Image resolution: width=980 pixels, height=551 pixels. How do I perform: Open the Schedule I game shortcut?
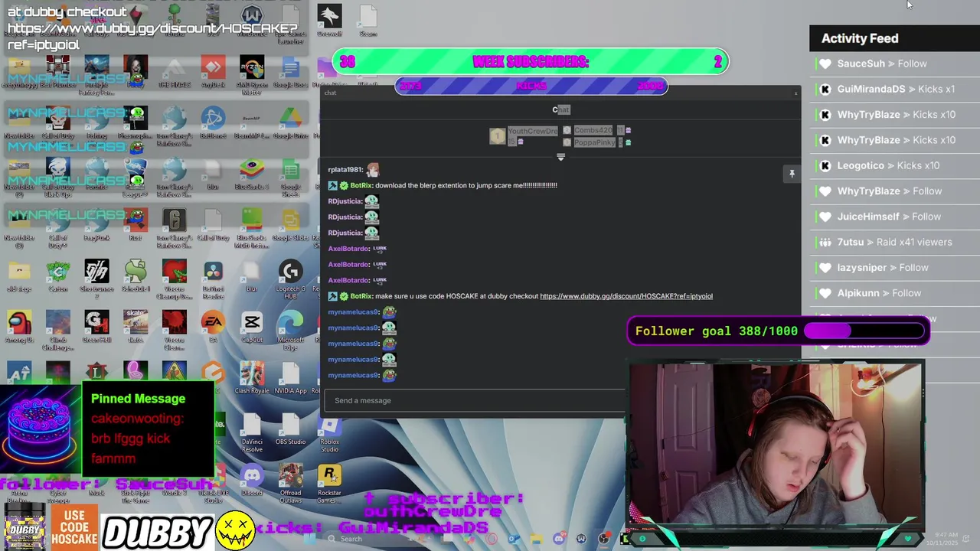point(136,276)
